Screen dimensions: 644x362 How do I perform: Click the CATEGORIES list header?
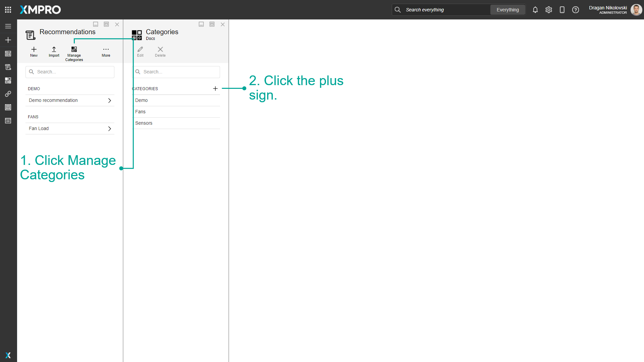[145, 89]
